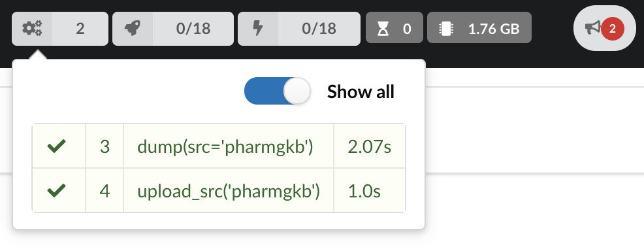Click the Show all label
Image resolution: width=644 pixels, height=251 pixels.
[361, 92]
